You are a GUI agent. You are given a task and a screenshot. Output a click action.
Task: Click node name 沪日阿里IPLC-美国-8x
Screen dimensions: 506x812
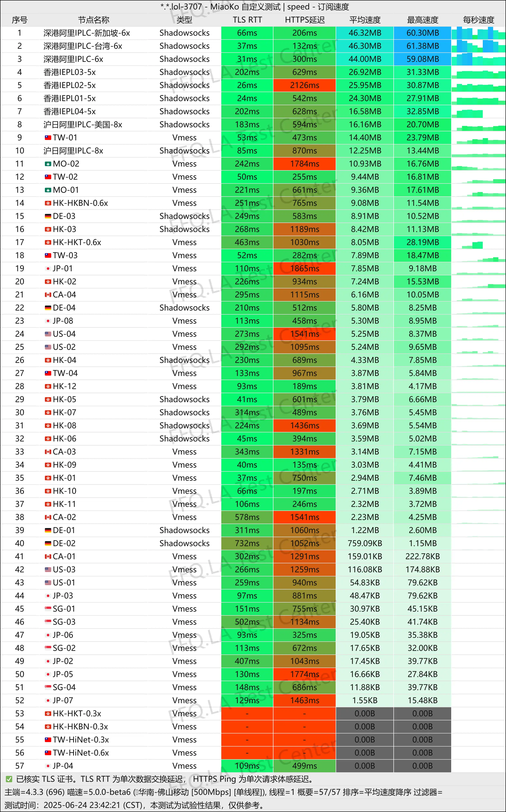pyautogui.click(x=83, y=125)
